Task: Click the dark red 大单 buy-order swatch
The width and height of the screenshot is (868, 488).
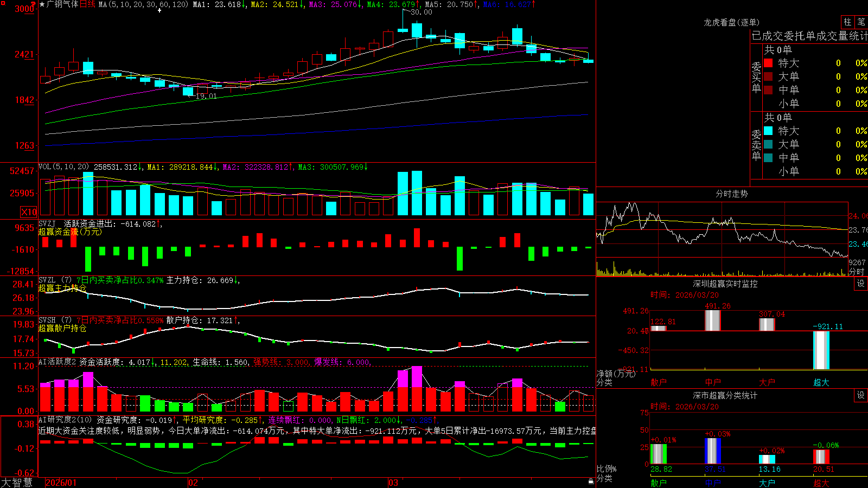Action: pos(768,76)
